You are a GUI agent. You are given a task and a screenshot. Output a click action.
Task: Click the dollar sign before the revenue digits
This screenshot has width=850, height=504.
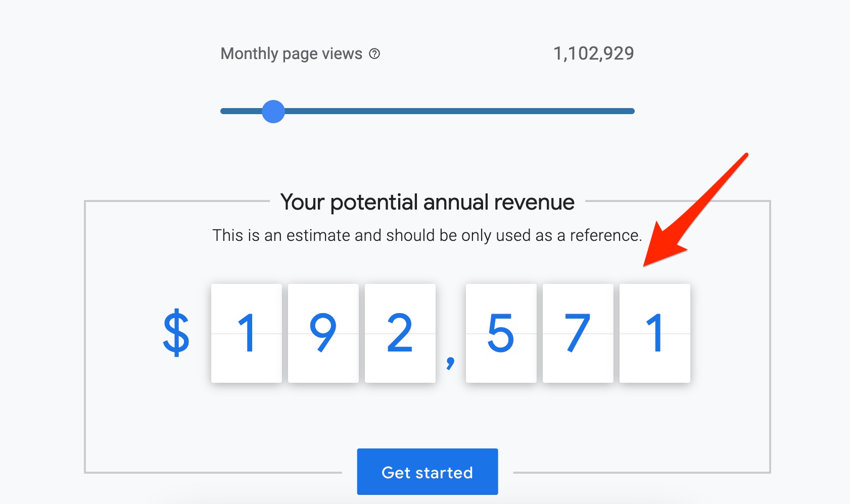(176, 333)
